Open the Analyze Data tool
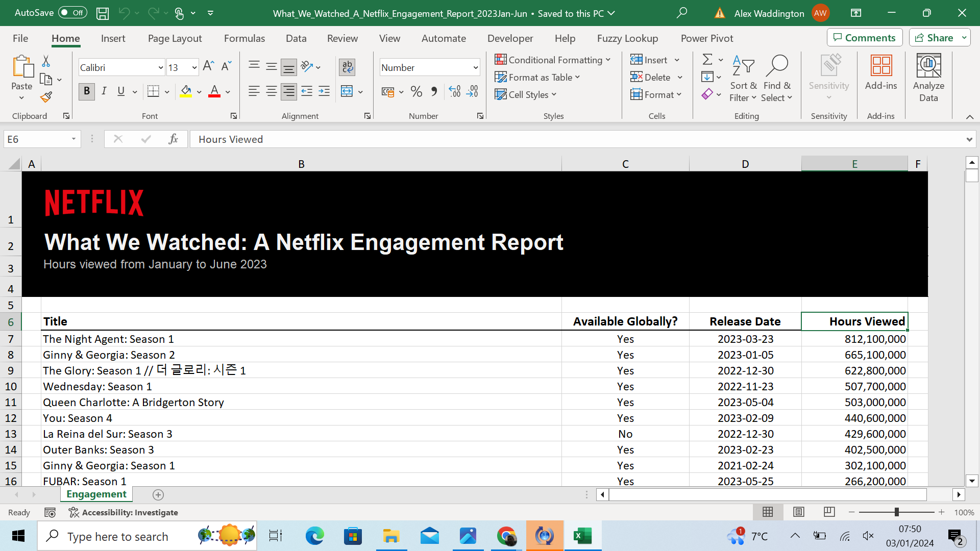980x551 pixels. [928, 78]
